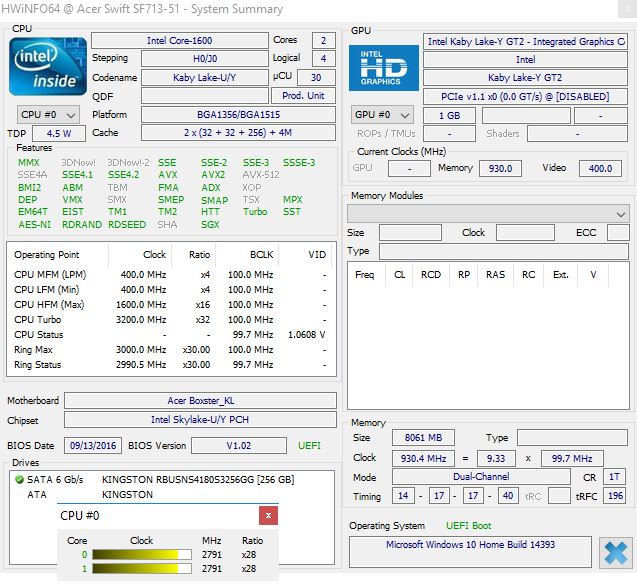The image size is (637, 588).
Task: Click the Microsoft Windows 10 Home Build 14393 field
Action: [470, 552]
